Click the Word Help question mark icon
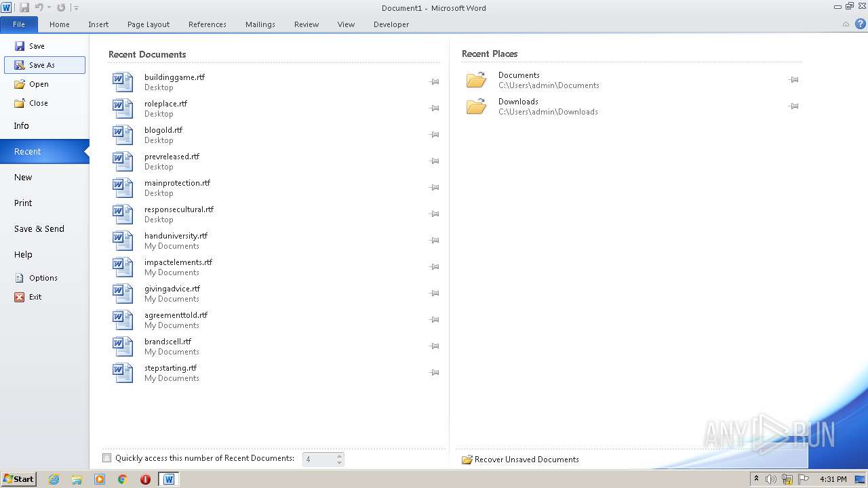Image resolution: width=868 pixels, height=488 pixels. tap(860, 24)
